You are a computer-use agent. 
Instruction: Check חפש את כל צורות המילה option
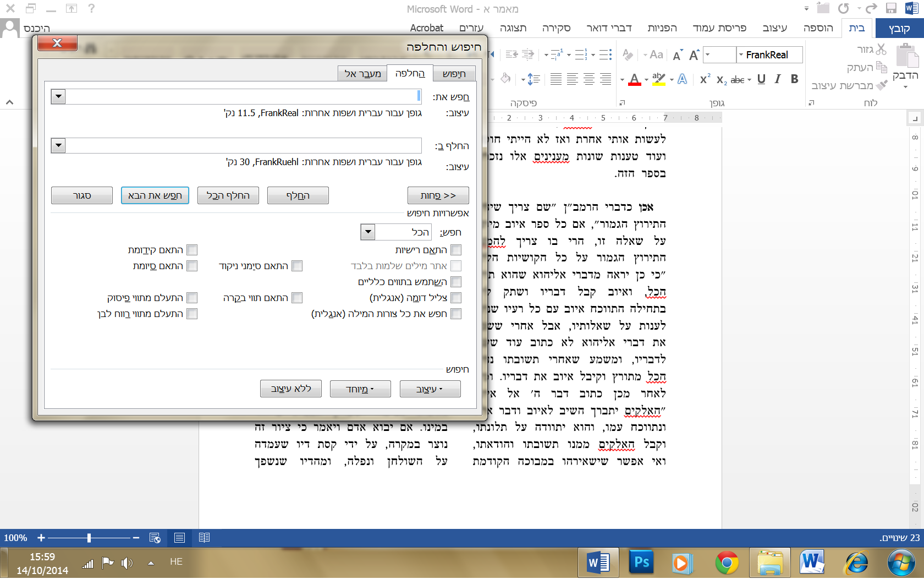tap(456, 314)
